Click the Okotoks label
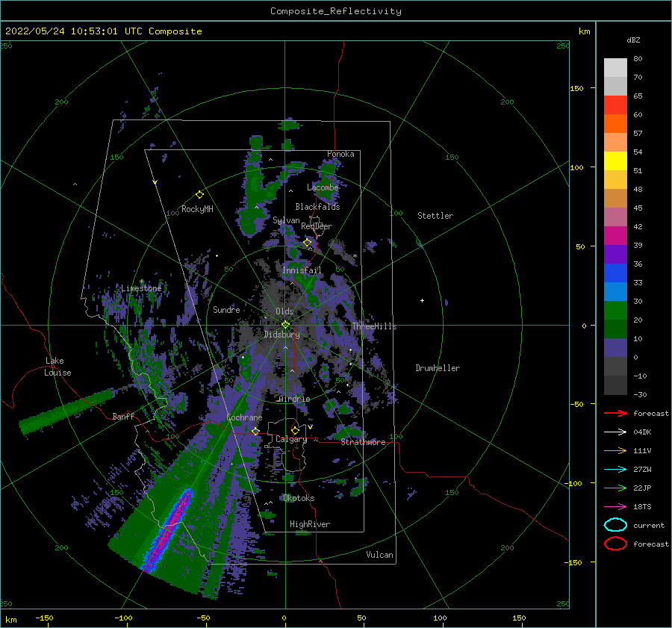 pyautogui.click(x=299, y=498)
